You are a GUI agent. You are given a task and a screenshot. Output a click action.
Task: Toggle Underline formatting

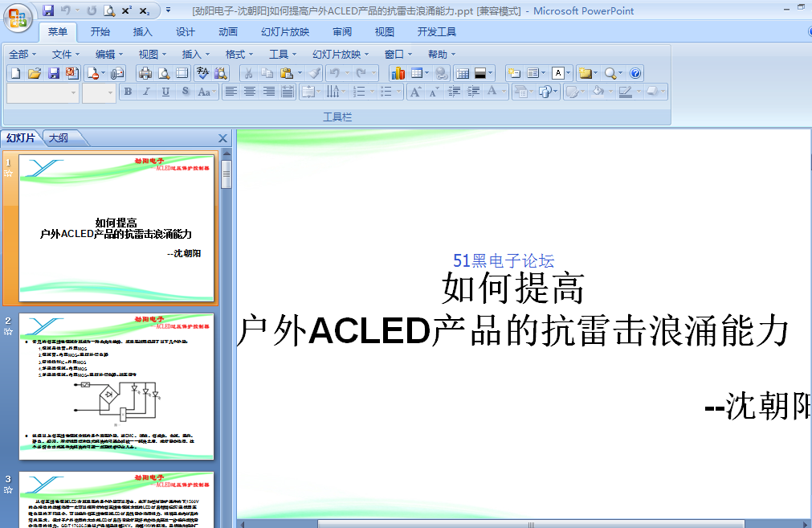click(x=165, y=92)
